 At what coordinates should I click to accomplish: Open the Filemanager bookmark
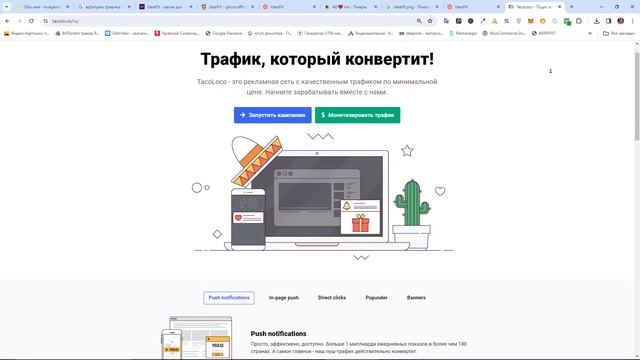tap(463, 33)
